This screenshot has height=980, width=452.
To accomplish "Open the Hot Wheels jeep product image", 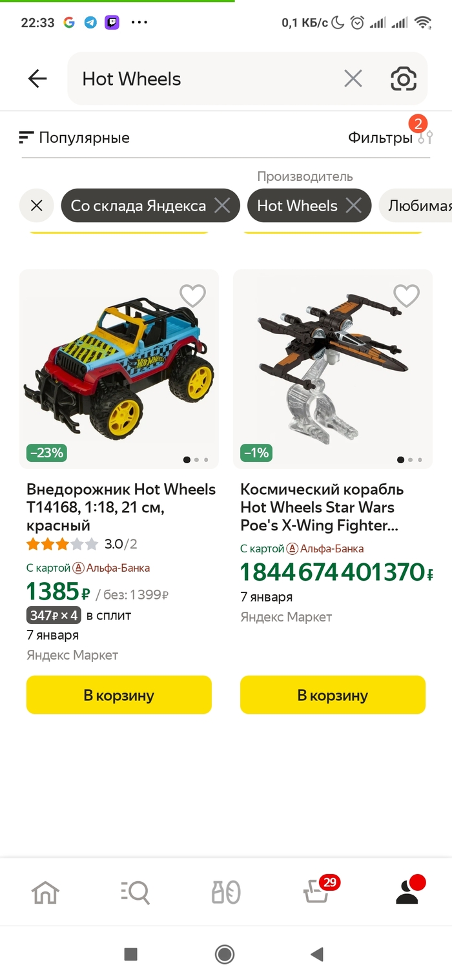I will [x=119, y=369].
